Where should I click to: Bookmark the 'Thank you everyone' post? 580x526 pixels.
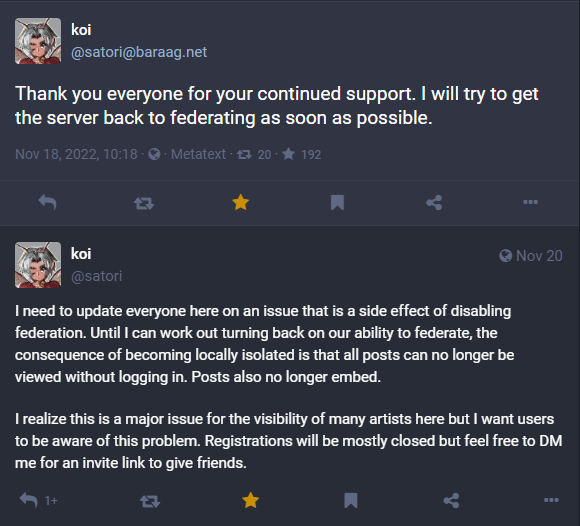[x=337, y=202]
